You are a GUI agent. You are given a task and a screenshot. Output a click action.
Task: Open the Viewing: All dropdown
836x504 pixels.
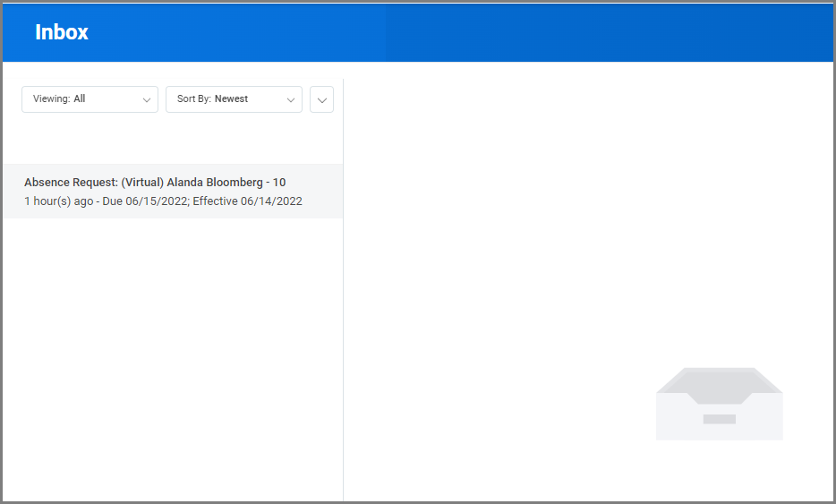coord(90,99)
